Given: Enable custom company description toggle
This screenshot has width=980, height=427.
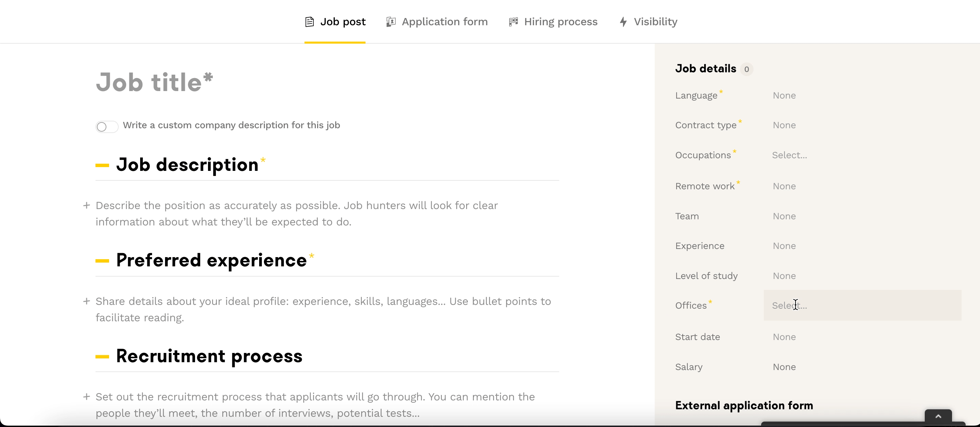Looking at the screenshot, I should (x=107, y=126).
